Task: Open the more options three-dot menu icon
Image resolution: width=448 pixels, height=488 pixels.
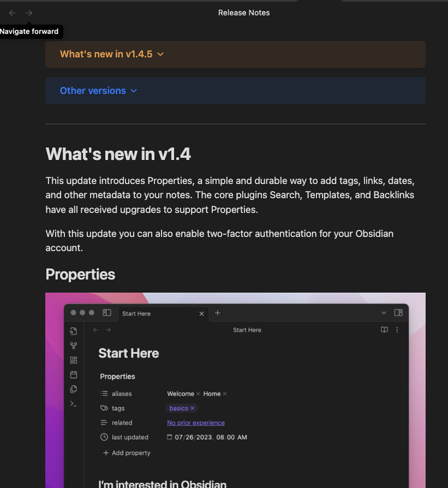Action: [397, 330]
